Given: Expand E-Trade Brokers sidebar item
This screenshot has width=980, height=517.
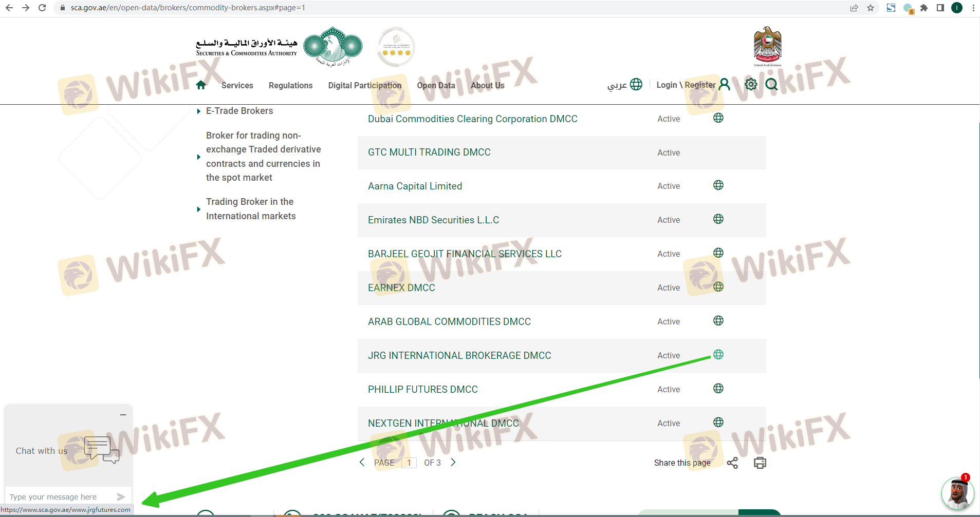Looking at the screenshot, I should 239,111.
